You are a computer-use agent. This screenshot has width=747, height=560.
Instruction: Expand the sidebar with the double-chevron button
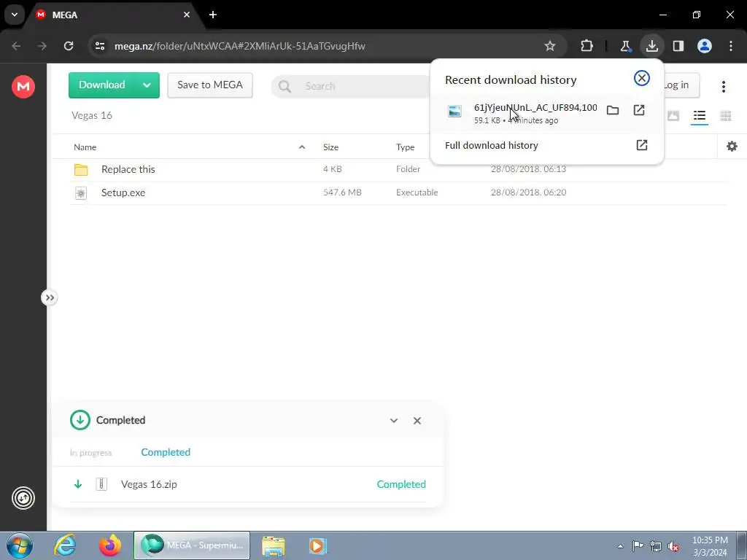point(50,297)
